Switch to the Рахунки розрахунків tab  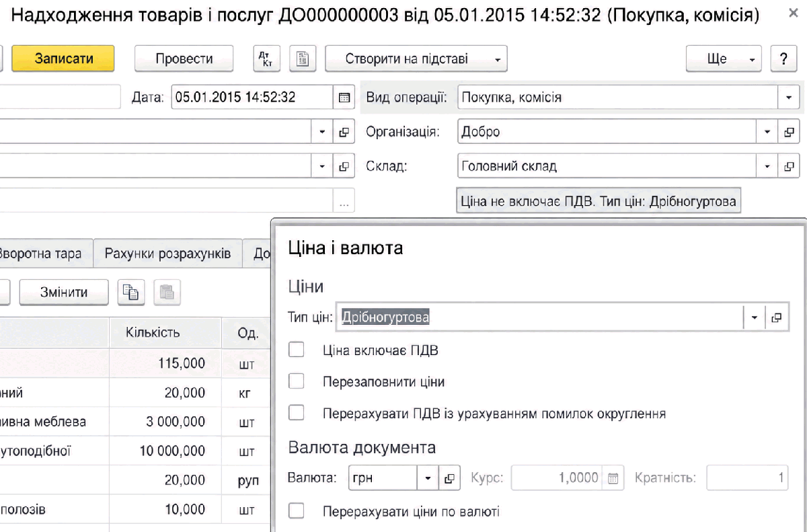point(168,254)
